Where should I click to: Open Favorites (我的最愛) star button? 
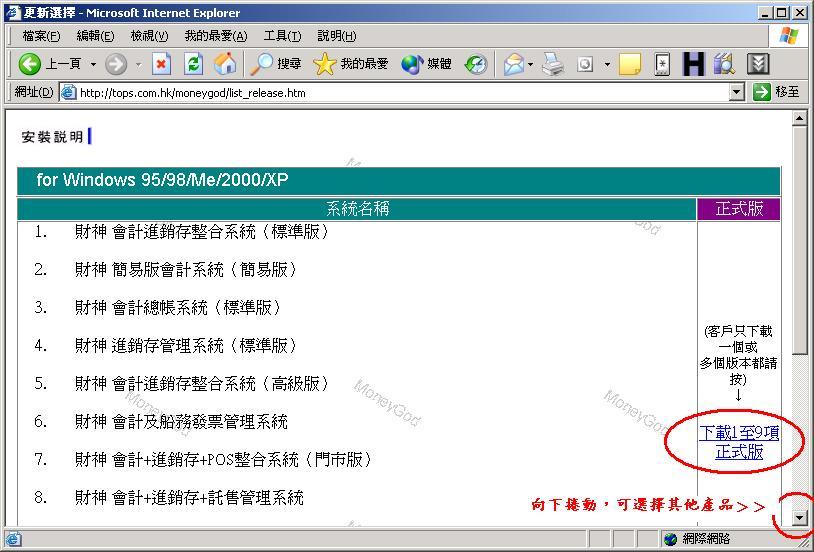coord(350,64)
